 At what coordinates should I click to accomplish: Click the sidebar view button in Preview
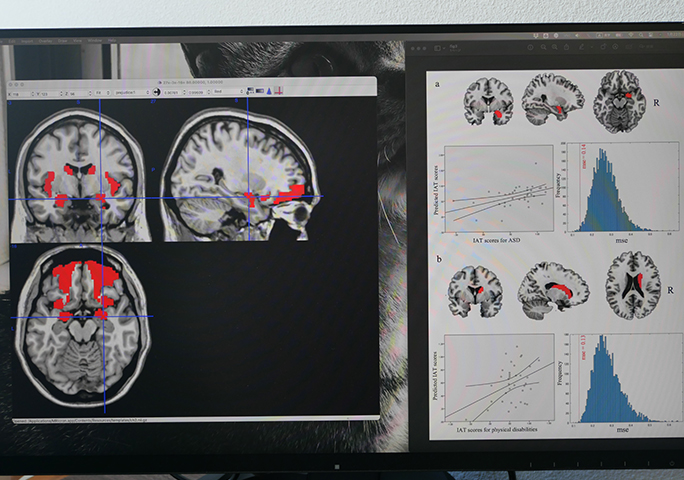point(437,48)
